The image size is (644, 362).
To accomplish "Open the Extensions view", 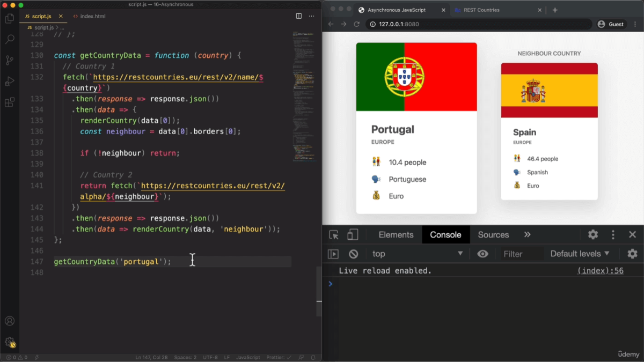I will tap(9, 102).
